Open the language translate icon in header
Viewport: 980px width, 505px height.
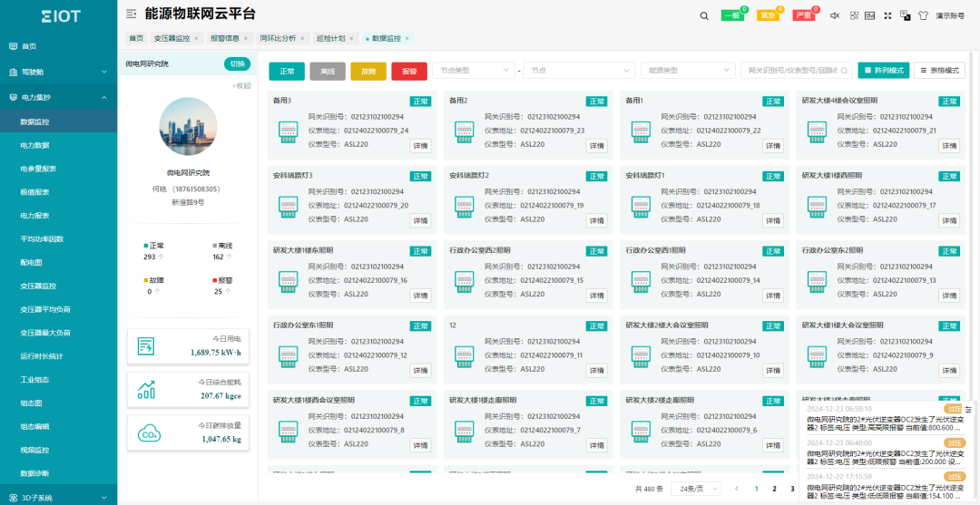(x=905, y=15)
